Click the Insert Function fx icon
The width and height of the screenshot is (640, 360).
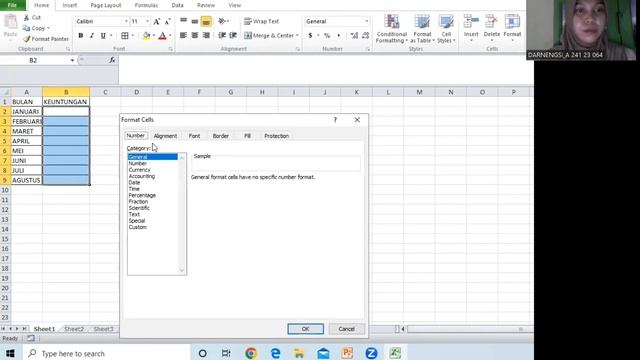(x=112, y=60)
